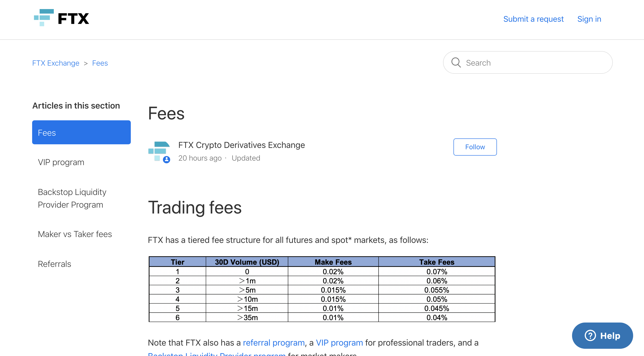Navigate to FTX Exchange breadcrumb
644x356 pixels.
tap(56, 63)
